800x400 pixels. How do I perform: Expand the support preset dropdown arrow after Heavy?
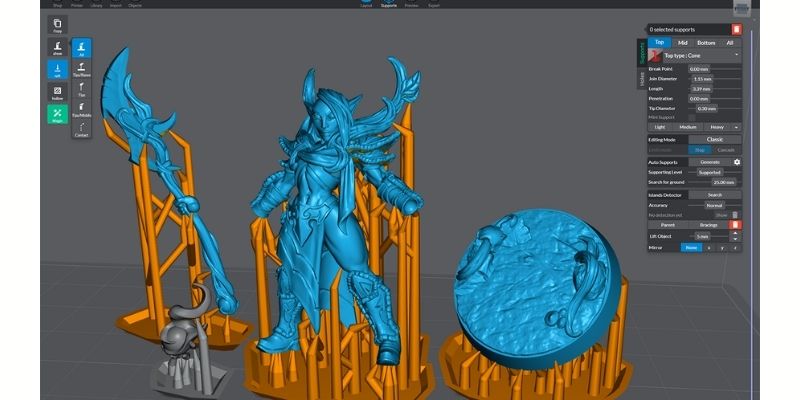point(737,128)
